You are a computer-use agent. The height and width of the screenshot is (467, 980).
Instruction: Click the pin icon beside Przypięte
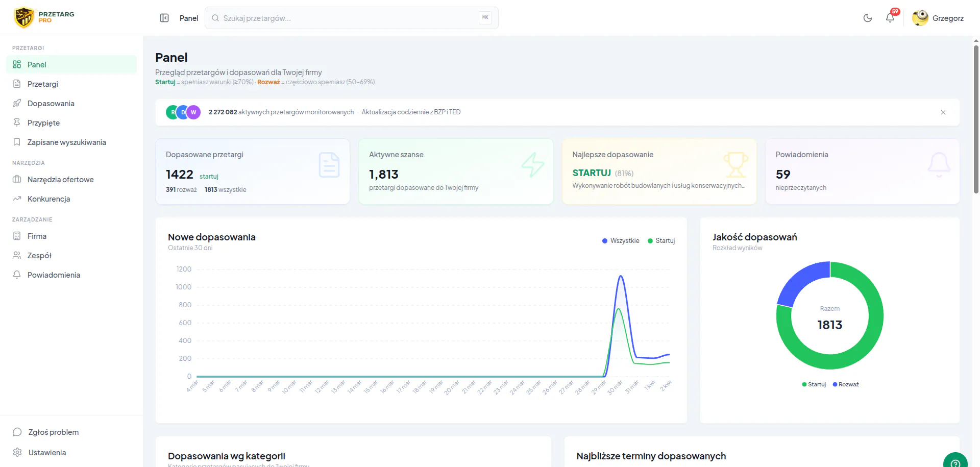(17, 122)
